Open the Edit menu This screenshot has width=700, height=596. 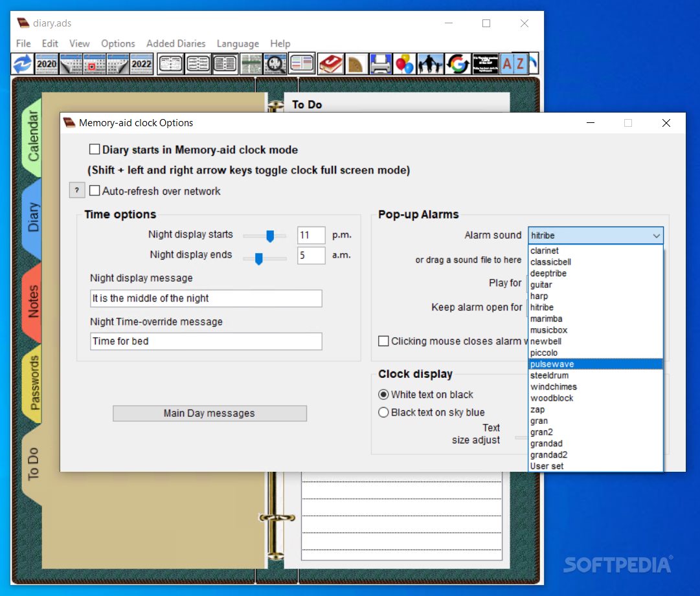coord(50,43)
